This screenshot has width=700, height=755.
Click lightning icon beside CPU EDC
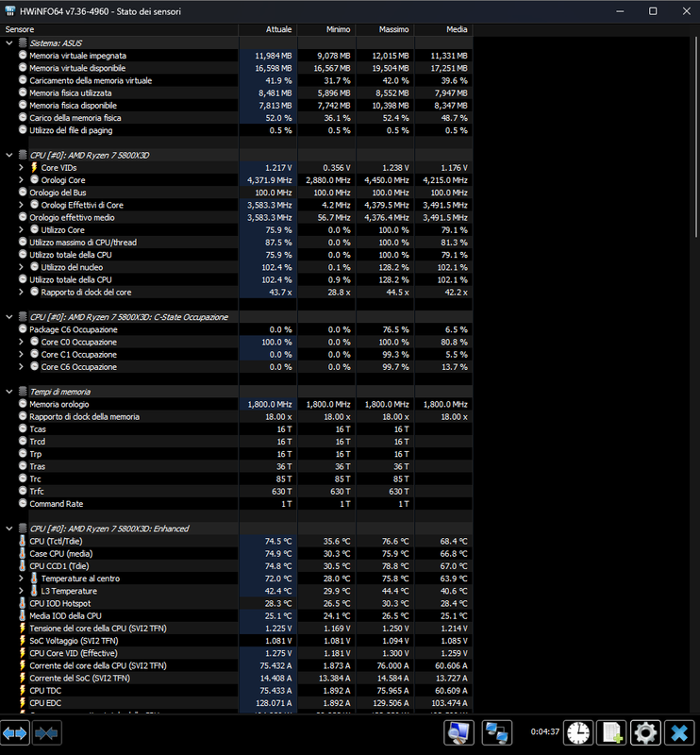[23, 703]
